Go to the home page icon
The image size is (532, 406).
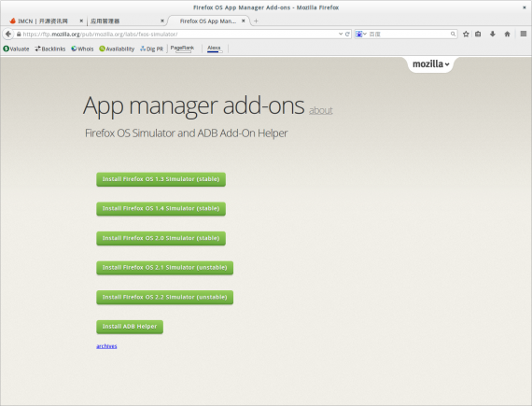click(507, 34)
